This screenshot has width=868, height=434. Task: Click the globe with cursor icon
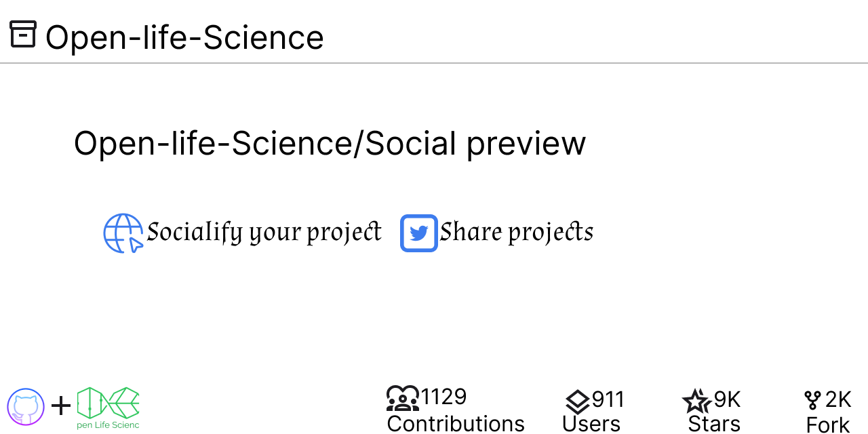tap(123, 233)
